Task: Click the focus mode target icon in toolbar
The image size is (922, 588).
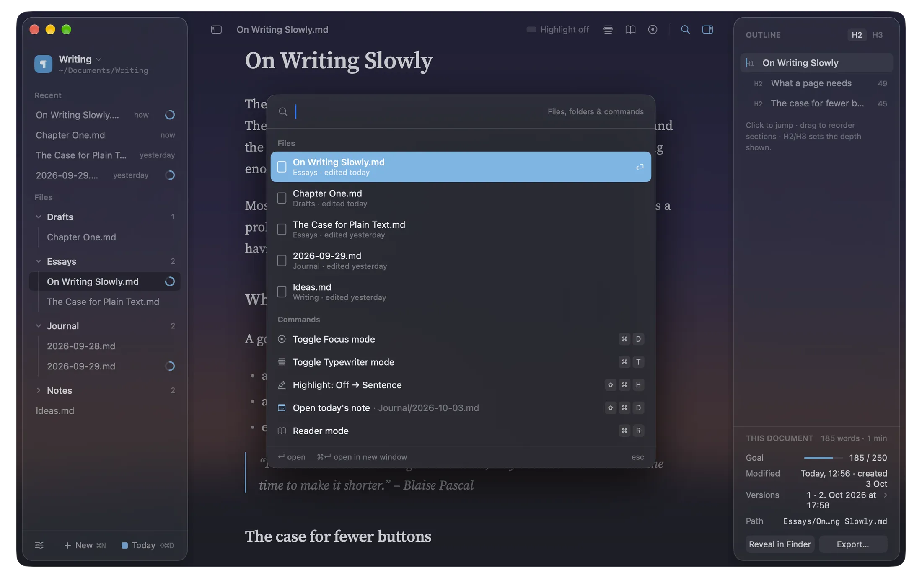Action: tap(653, 29)
